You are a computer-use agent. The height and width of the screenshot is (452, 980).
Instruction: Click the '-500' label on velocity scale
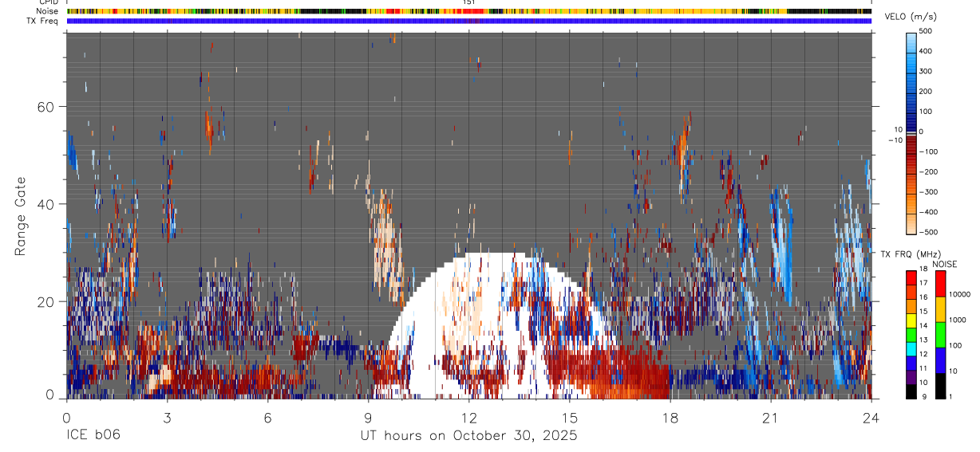928,232
